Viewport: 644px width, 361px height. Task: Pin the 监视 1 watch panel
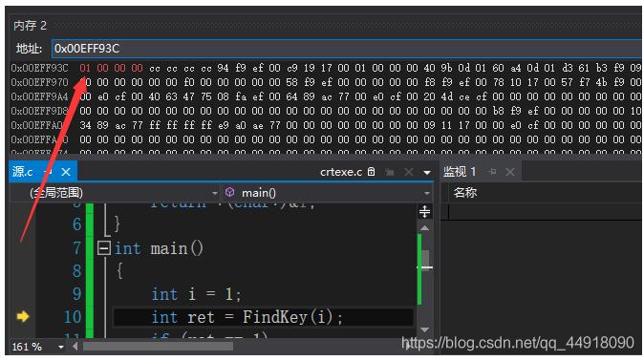492,172
